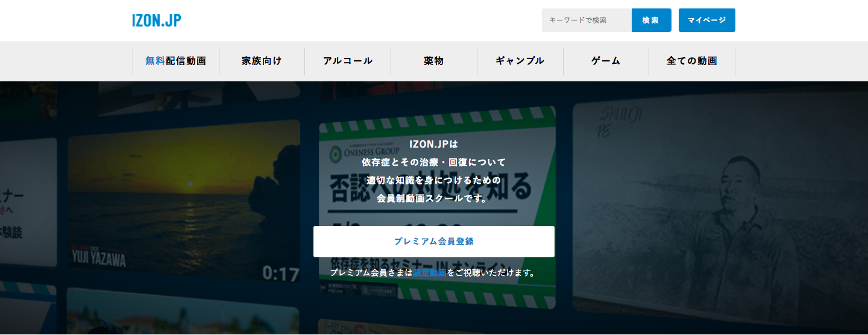This screenshot has width=868, height=335.
Task: Follow the 限定動画 link
Action: coord(430,273)
